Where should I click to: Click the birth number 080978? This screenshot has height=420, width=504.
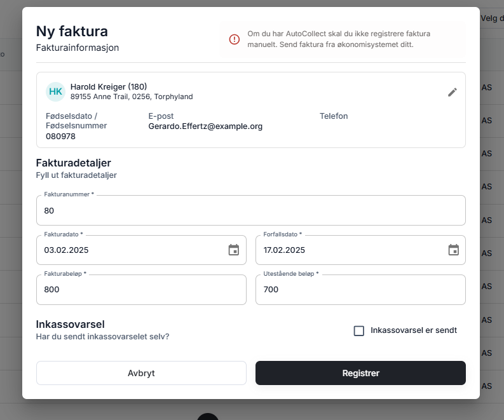coord(60,136)
